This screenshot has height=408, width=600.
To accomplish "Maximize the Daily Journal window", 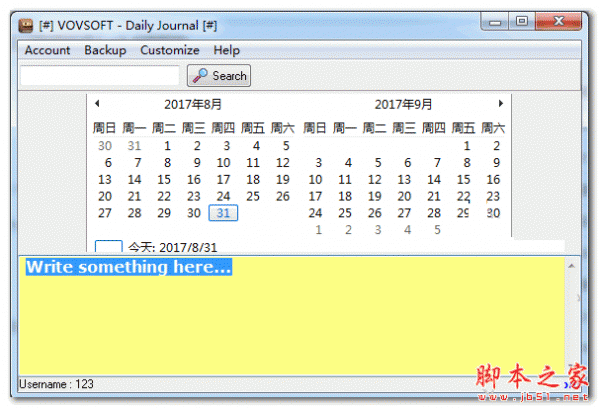I will [522, 21].
